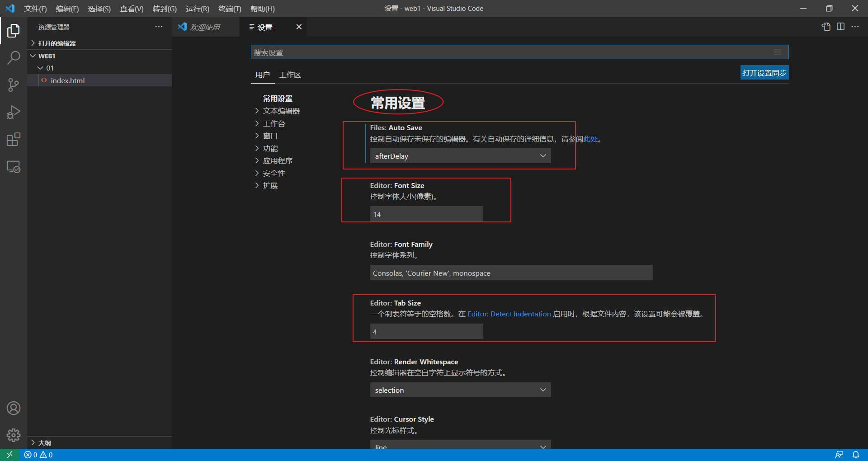Screen dimensions: 868x461
Task: Open 转到(G) menu
Action: click(165, 9)
